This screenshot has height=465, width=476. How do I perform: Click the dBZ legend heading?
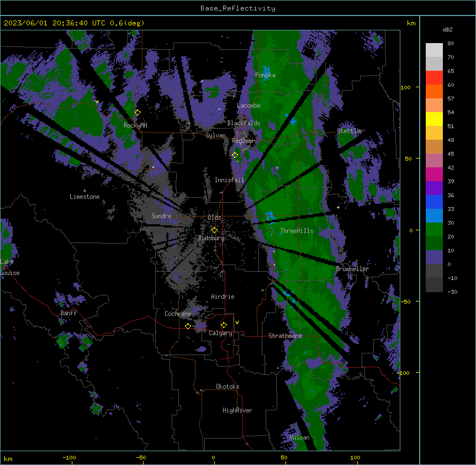pyautogui.click(x=447, y=29)
